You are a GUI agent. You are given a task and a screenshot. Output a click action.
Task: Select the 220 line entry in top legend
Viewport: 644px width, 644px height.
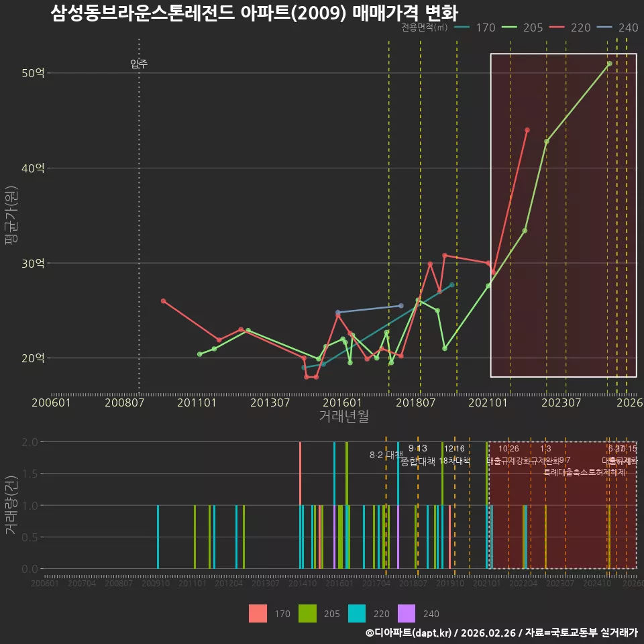[570, 28]
